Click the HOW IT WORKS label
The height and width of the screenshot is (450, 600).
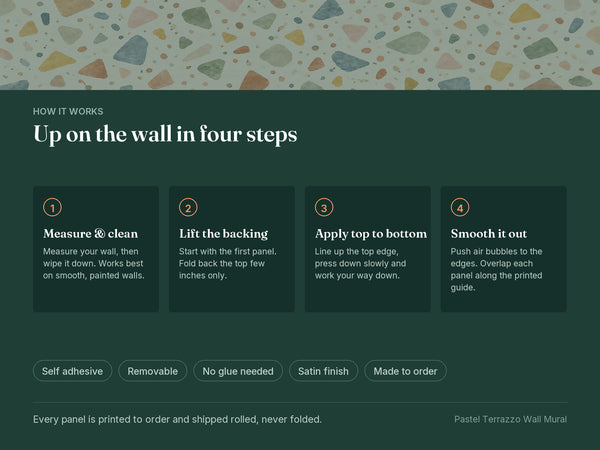68,111
